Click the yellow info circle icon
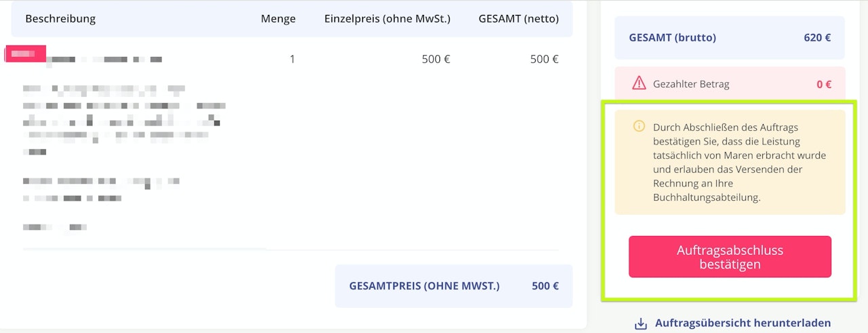The height and width of the screenshot is (333, 868). [639, 126]
